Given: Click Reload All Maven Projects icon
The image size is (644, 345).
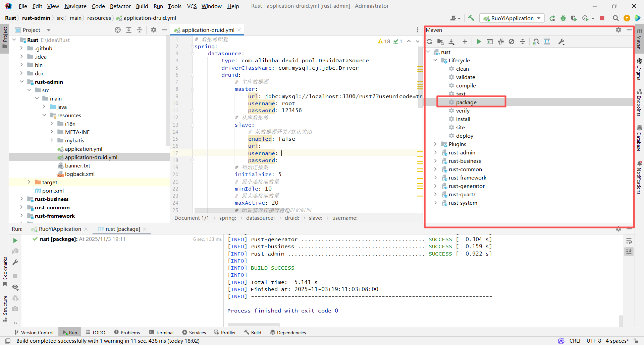Looking at the screenshot, I should point(429,42).
